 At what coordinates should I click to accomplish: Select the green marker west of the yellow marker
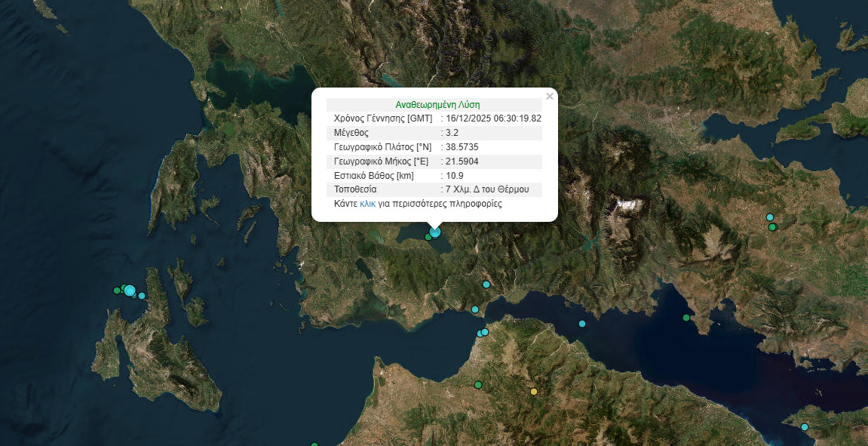(x=478, y=385)
